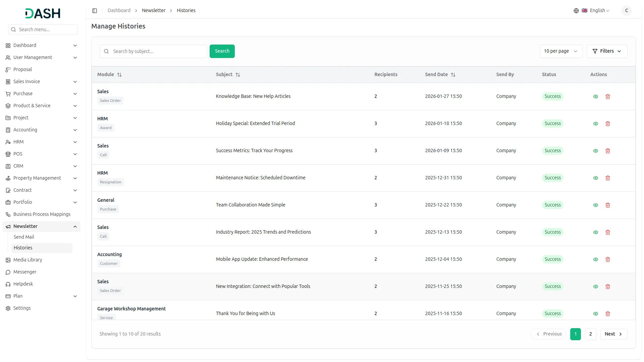This screenshot has width=644, height=362.
Task: Open Media Library from sidebar
Action: point(28,260)
